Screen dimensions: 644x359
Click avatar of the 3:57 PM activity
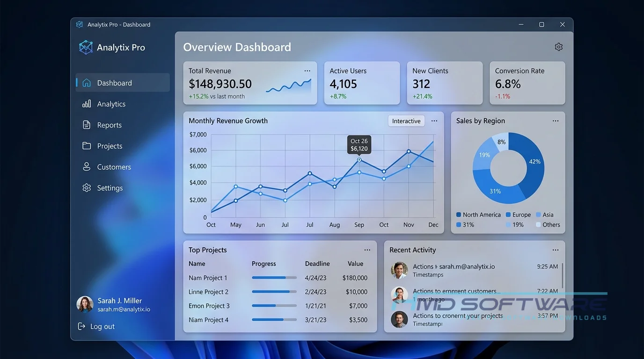click(x=399, y=319)
